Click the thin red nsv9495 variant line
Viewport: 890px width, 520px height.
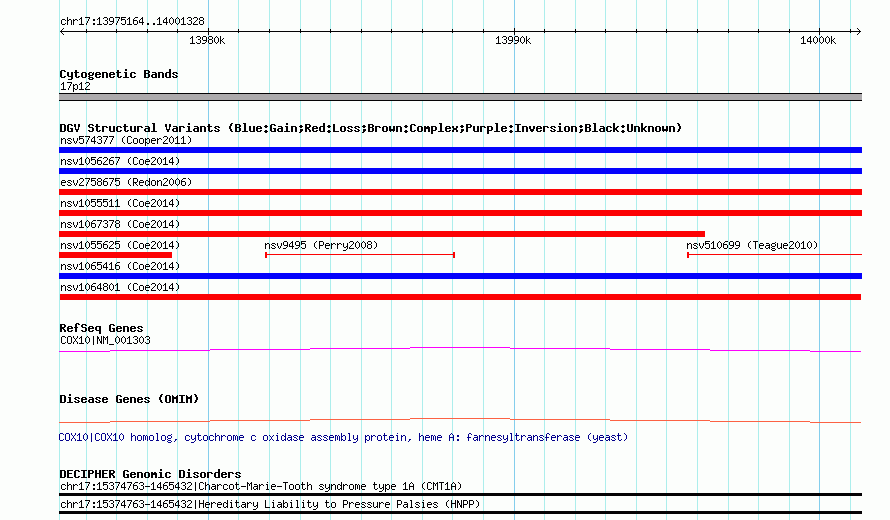coord(360,255)
